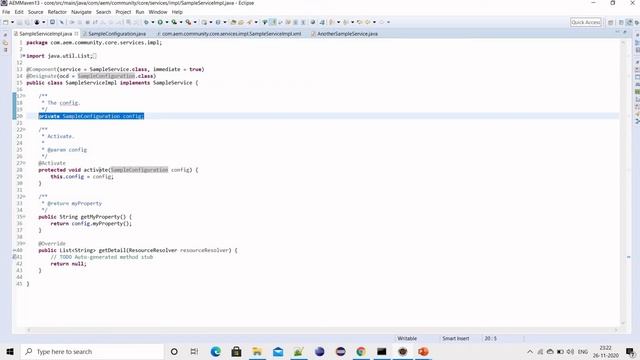Open the Search menu
Image resolution: width=640 pixels, height=360 pixels.
point(104,12)
